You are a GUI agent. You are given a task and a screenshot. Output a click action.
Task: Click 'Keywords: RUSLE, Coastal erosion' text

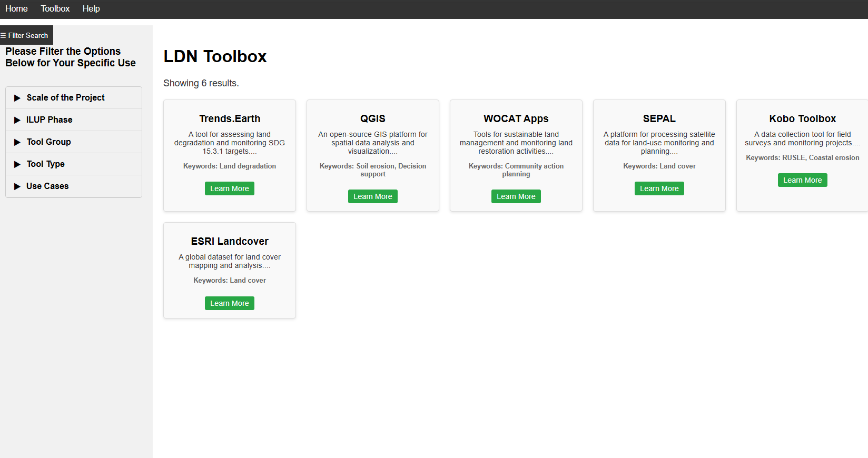[x=803, y=157]
